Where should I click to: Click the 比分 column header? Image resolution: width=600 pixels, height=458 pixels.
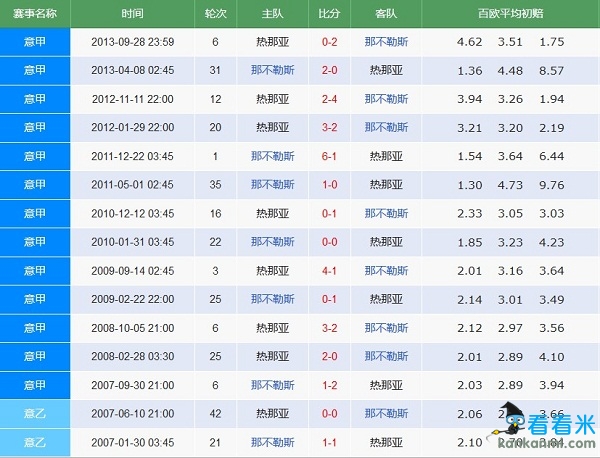coord(329,14)
